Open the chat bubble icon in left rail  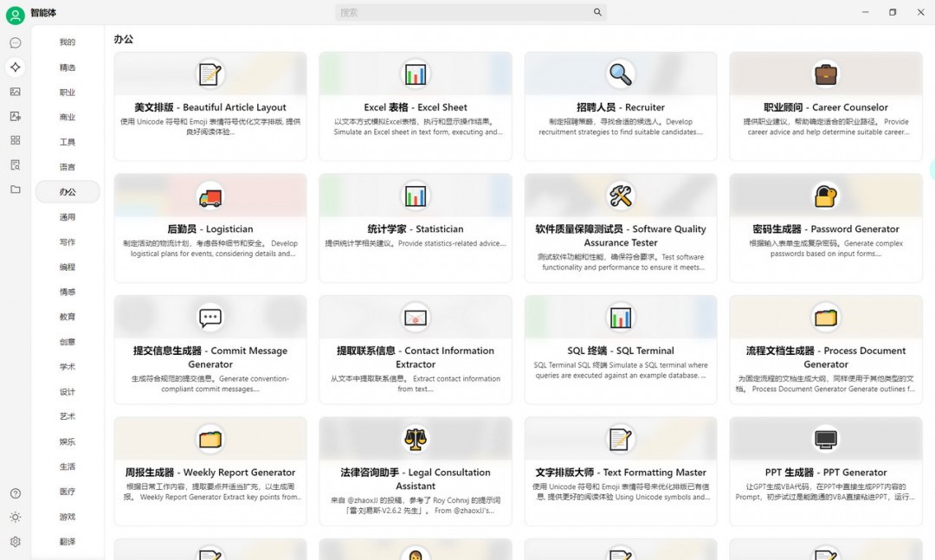click(16, 43)
